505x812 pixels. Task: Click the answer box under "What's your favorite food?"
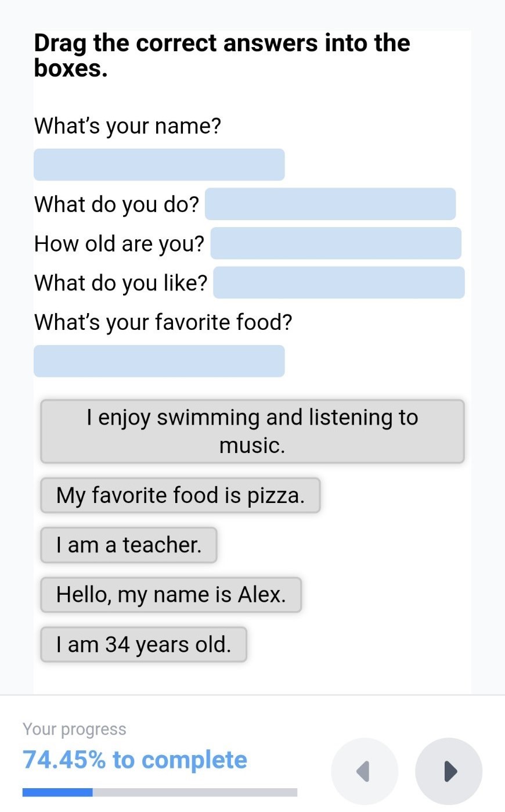click(159, 361)
